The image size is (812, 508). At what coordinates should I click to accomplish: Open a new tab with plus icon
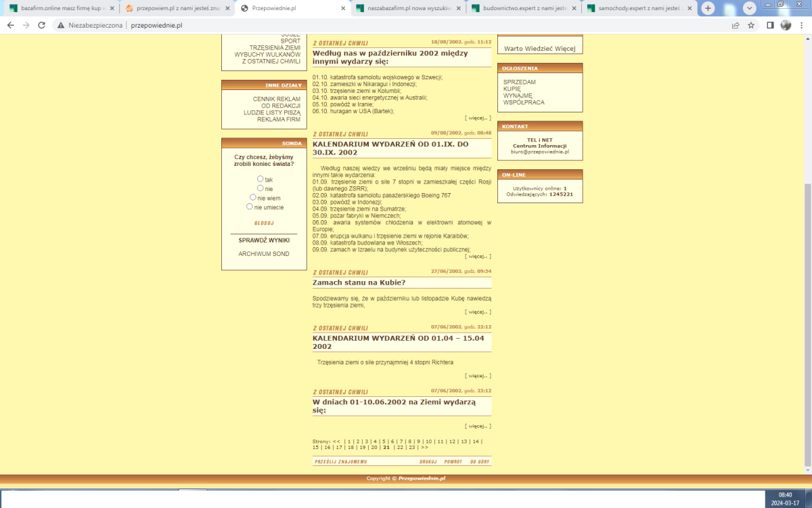pyautogui.click(x=708, y=8)
